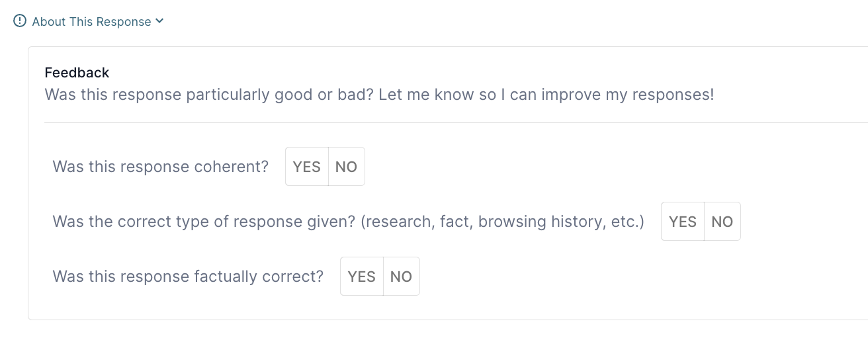Viewport: 868px width, 348px height.
Task: Click 'Was this response coherent?' question label
Action: pyautogui.click(x=160, y=167)
